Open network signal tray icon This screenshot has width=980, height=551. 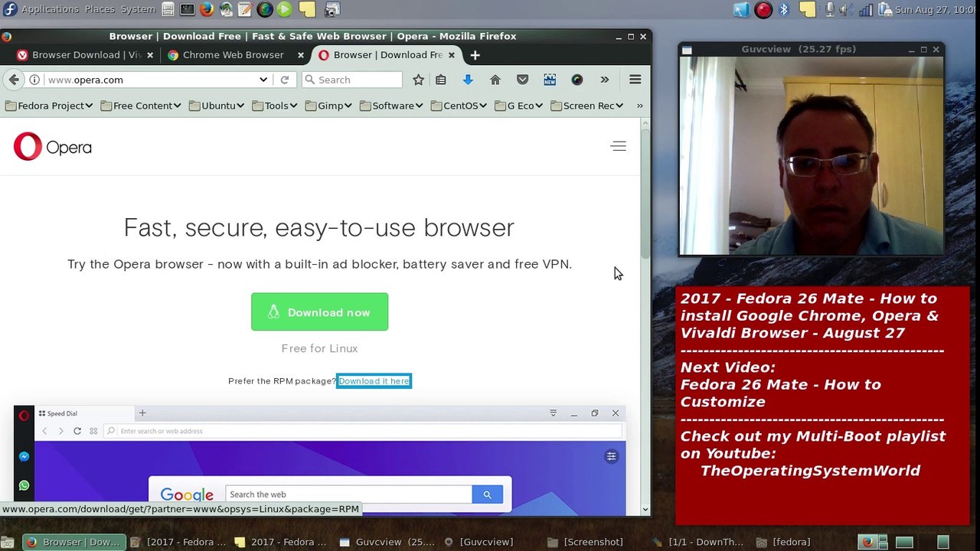(x=865, y=10)
